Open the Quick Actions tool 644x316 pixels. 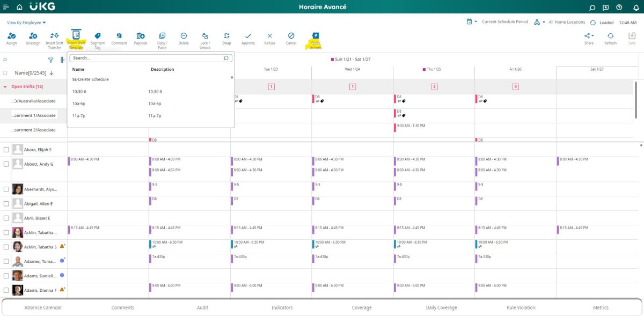314,39
